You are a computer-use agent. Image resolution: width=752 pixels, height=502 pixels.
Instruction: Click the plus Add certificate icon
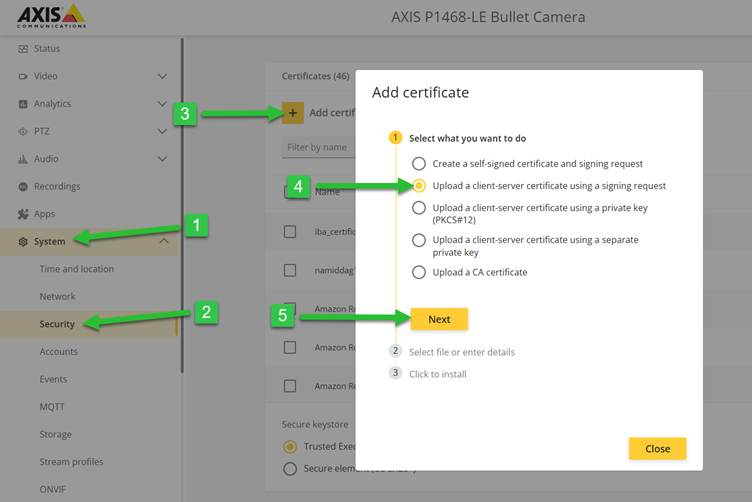click(x=293, y=113)
